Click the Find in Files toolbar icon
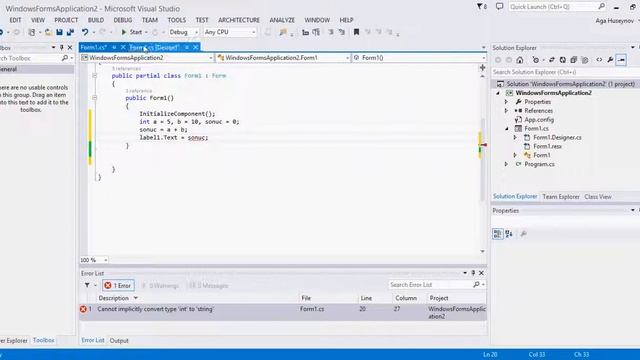This screenshot has width=640, height=360. [x=282, y=32]
